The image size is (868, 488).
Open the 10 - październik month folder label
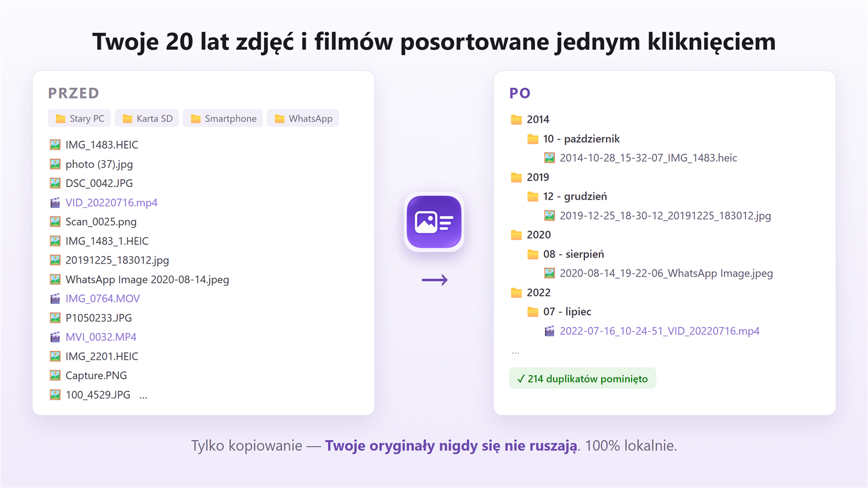tap(582, 139)
